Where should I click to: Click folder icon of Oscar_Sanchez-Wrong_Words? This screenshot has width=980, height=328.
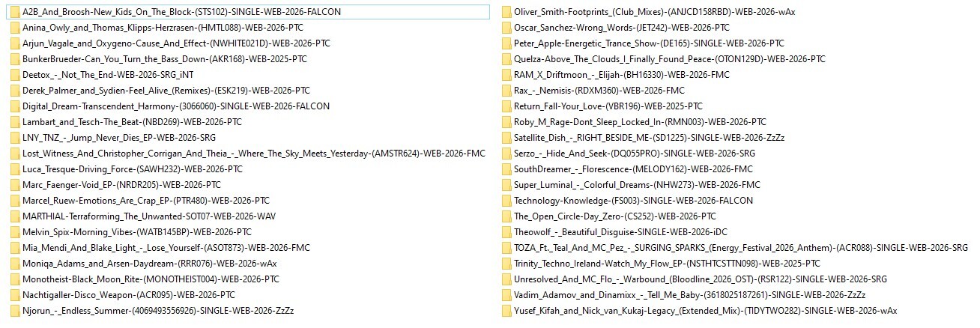(x=506, y=28)
